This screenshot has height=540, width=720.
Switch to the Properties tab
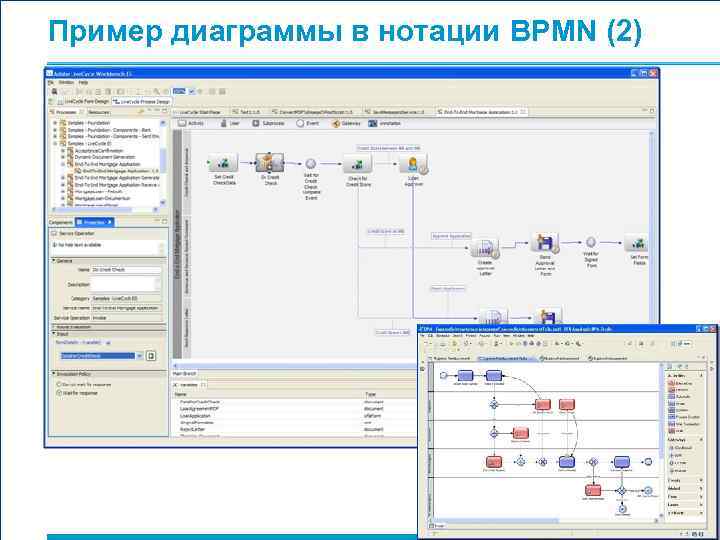[94, 222]
